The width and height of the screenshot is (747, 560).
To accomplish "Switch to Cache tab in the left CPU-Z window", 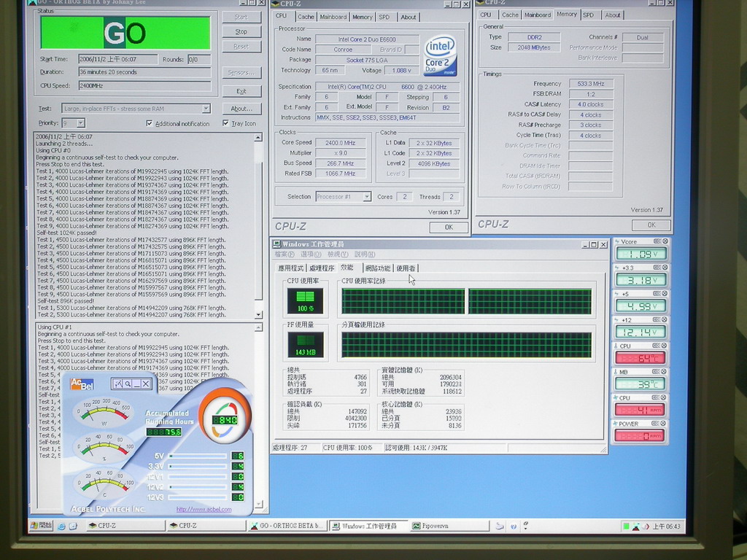I will pyautogui.click(x=306, y=17).
